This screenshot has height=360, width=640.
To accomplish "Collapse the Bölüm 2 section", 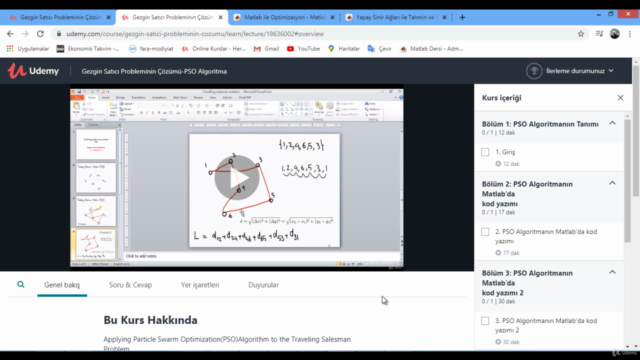I will pos(612,183).
